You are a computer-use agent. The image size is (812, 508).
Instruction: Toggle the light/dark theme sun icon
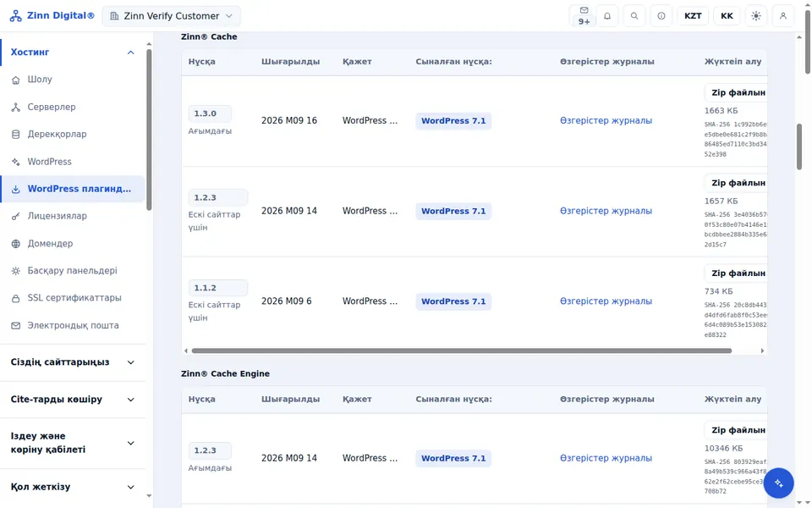[x=756, y=16]
